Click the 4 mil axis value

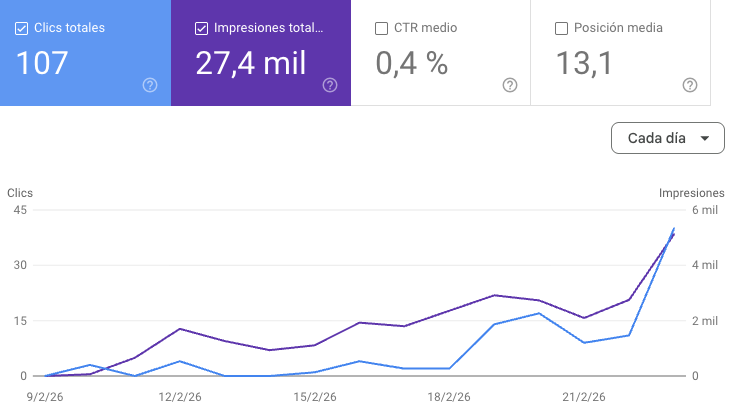pyautogui.click(x=704, y=265)
